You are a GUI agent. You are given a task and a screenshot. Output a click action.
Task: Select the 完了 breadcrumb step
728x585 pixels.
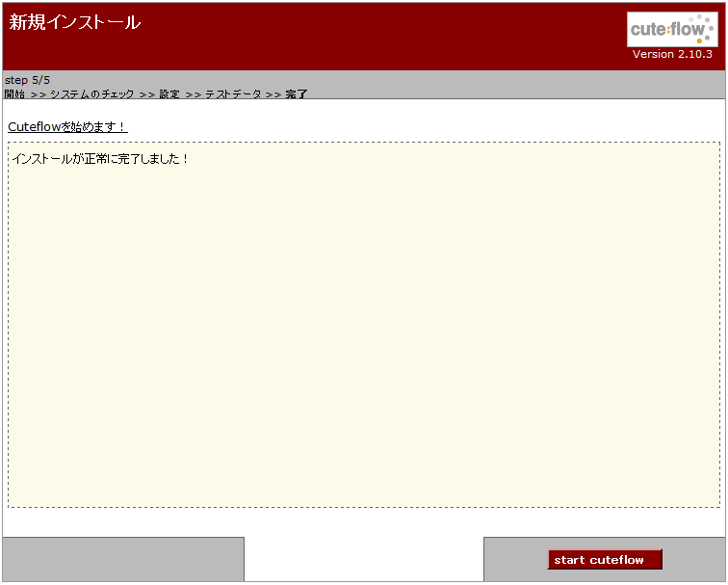click(297, 93)
